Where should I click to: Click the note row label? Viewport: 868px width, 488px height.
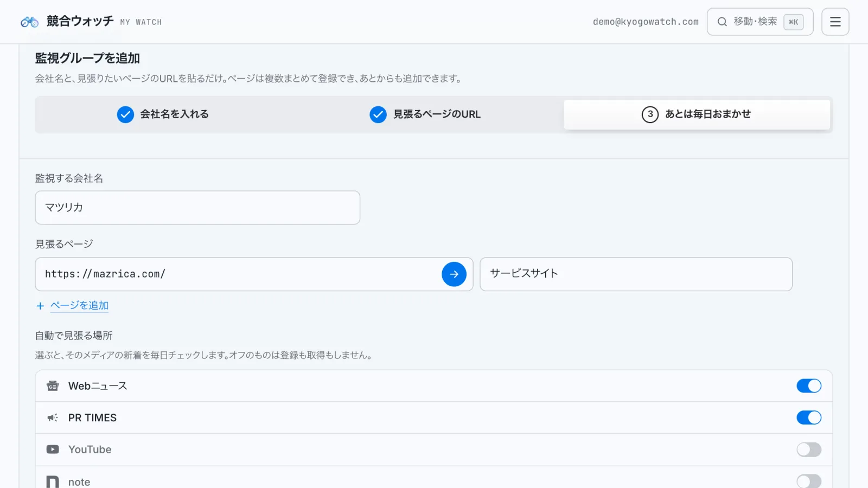pos(79,482)
